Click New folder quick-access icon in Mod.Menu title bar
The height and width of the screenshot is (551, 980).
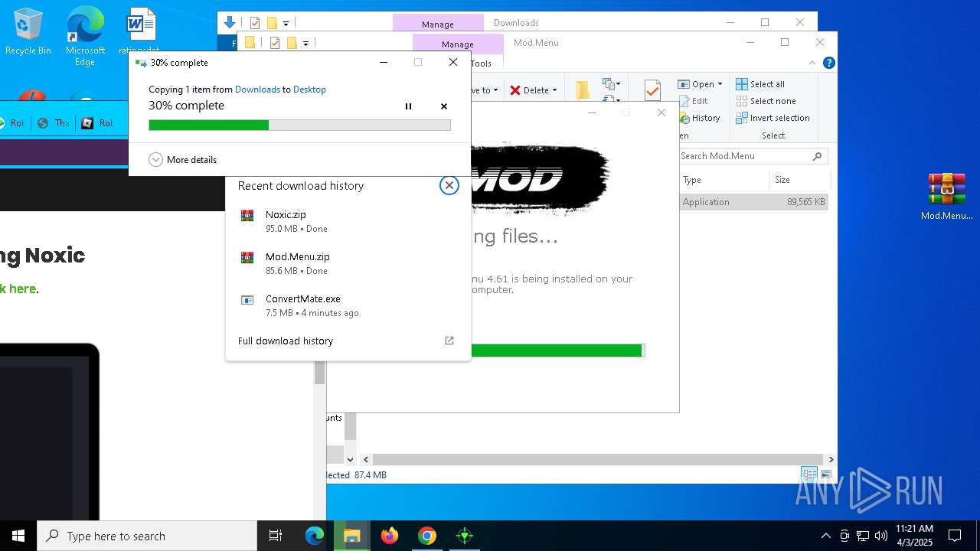pos(292,43)
